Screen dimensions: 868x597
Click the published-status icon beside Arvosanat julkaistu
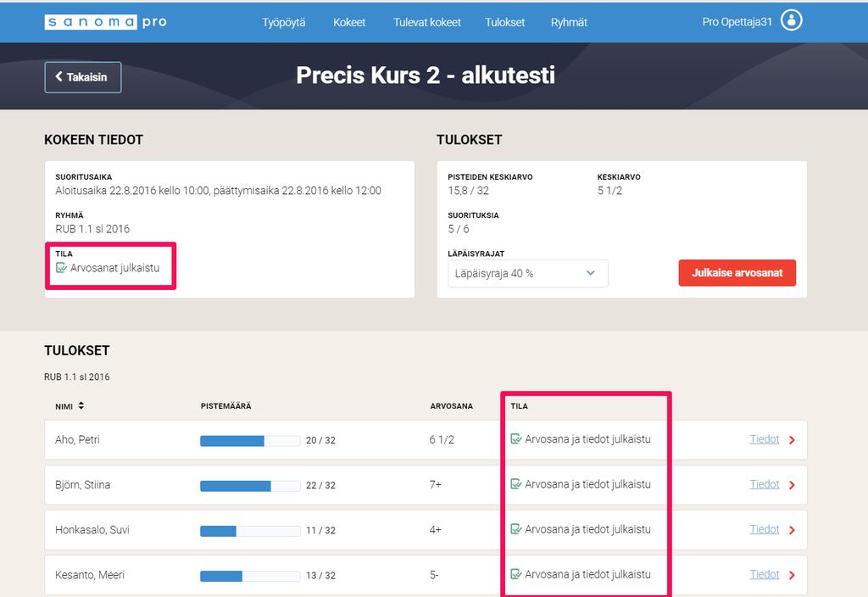point(61,268)
